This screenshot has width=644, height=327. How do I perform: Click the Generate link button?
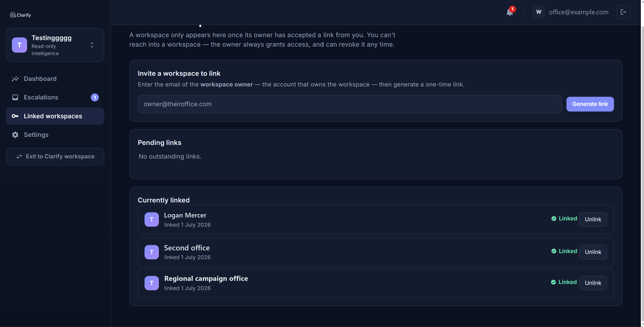click(590, 104)
